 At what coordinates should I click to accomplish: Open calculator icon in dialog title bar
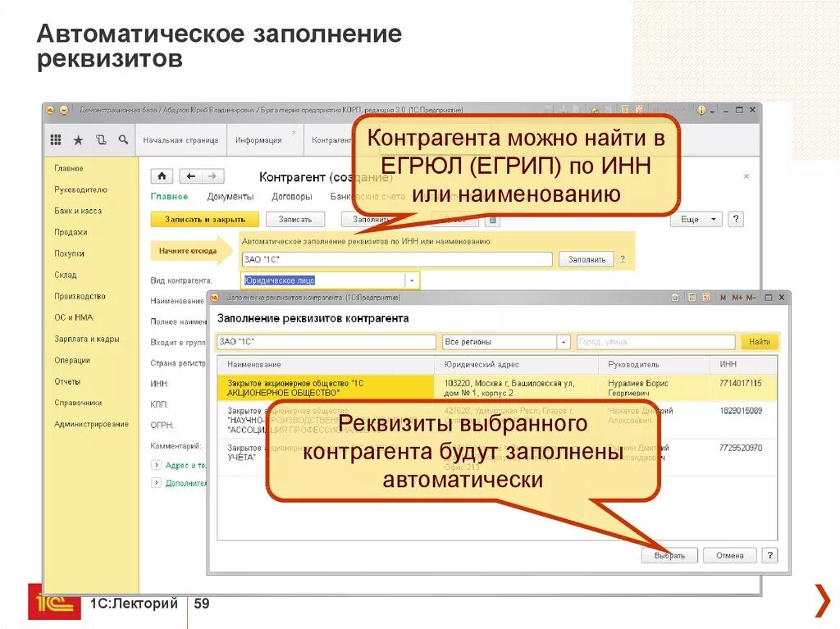click(692, 298)
